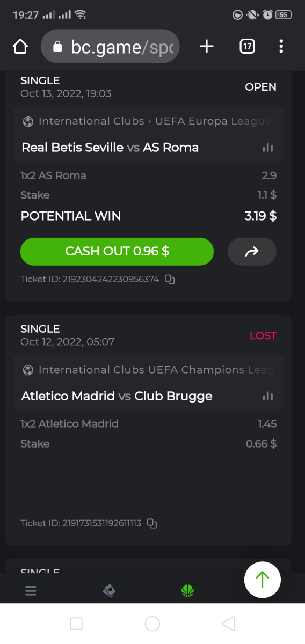Copy Ticket ID 2192304242230956374
Image resolution: width=305 pixels, height=644 pixels.
click(x=170, y=279)
